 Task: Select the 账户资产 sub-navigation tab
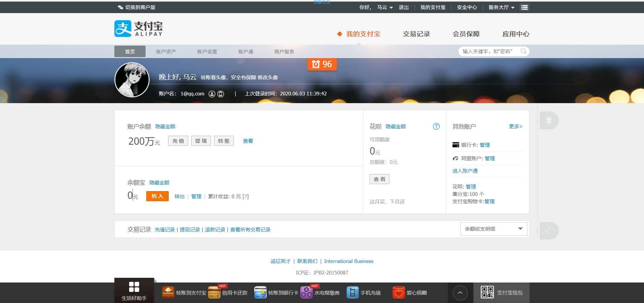[x=166, y=51]
